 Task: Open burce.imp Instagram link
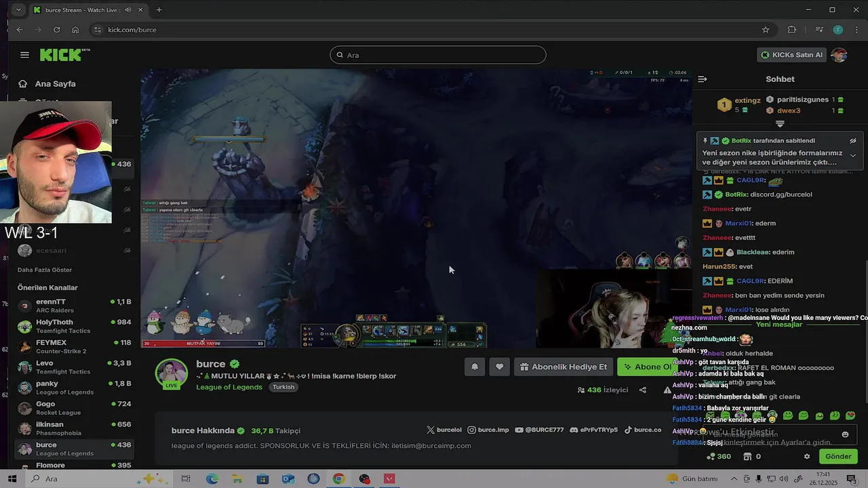point(488,430)
